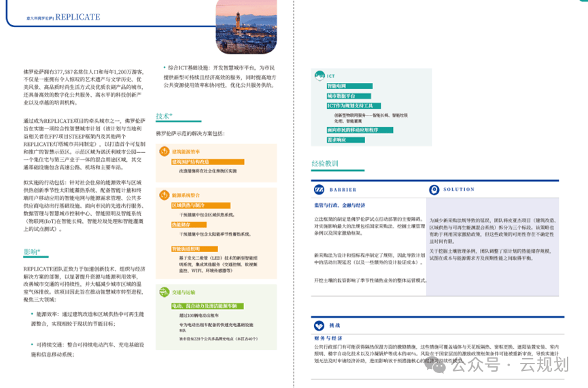Click the 智能街道照明 orange label
The width and height of the screenshot is (588, 388).
[x=186, y=249]
